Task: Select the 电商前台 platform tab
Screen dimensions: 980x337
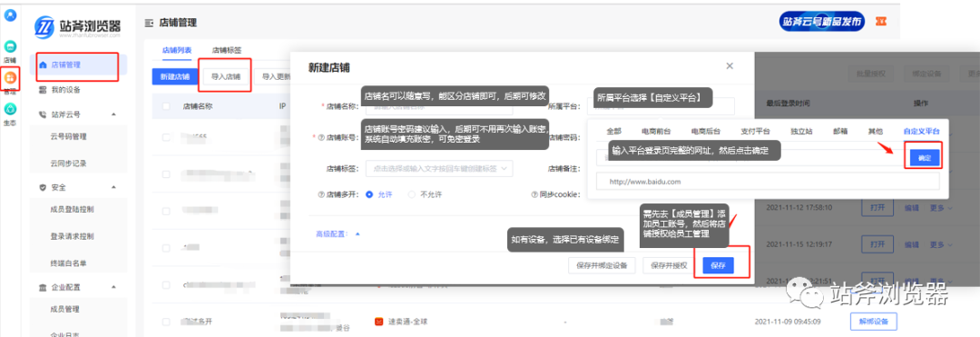Action: click(656, 132)
